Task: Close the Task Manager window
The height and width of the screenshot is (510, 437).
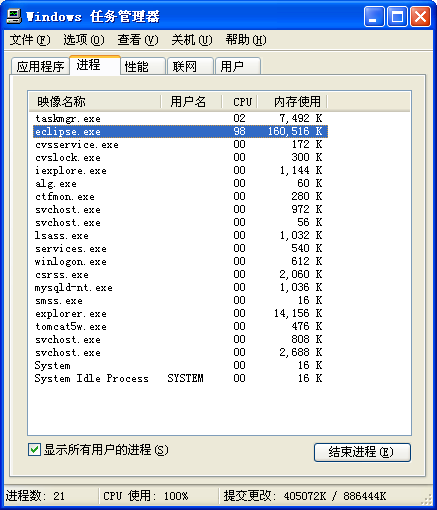Action: 420,16
